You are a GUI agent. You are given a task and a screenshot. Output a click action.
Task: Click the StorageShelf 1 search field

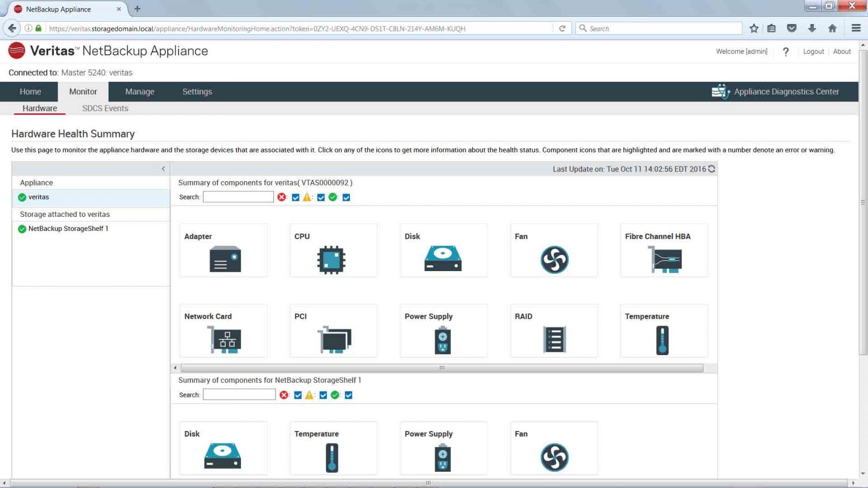(239, 395)
